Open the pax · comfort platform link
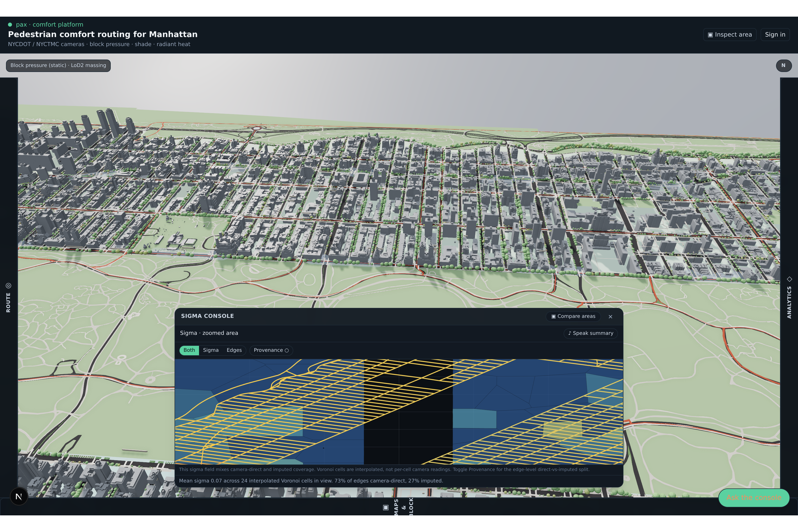The width and height of the screenshot is (798, 532). pyautogui.click(x=50, y=24)
